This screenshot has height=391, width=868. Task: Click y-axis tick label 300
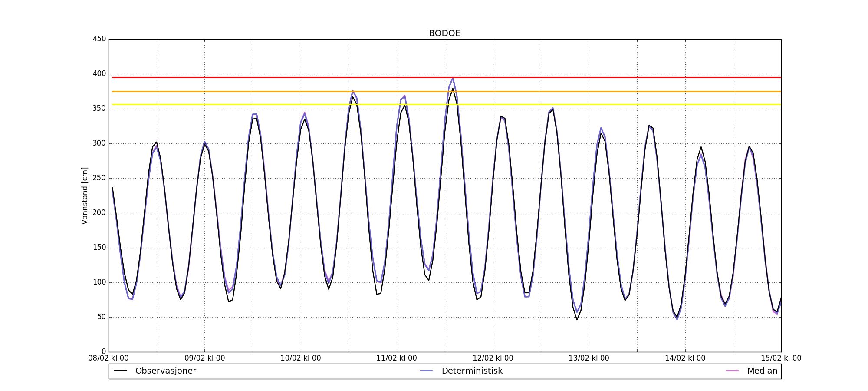[99, 143]
